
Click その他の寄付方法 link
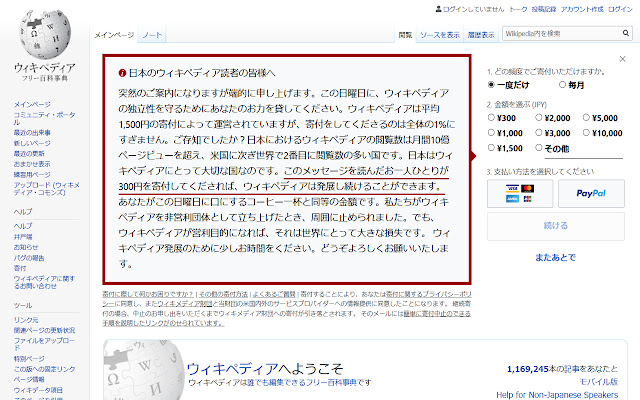223,294
